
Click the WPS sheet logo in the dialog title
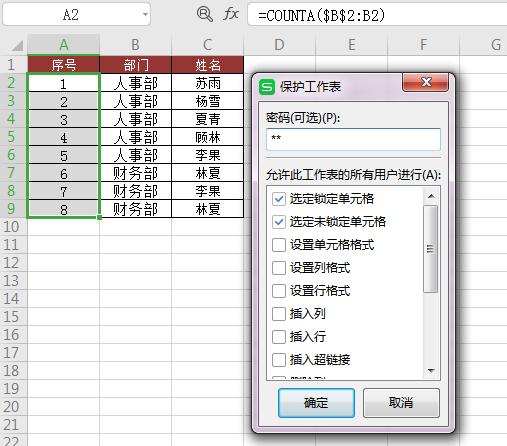[x=267, y=87]
